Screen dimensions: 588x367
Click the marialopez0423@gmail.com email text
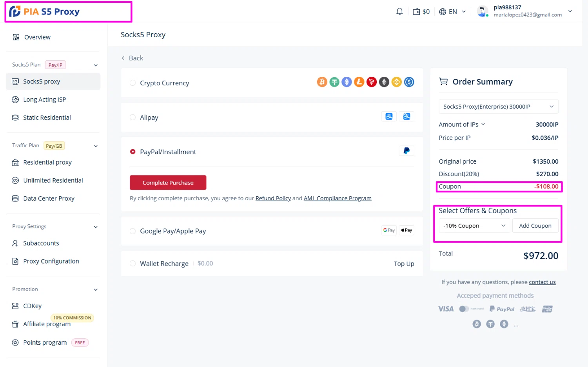pos(528,15)
